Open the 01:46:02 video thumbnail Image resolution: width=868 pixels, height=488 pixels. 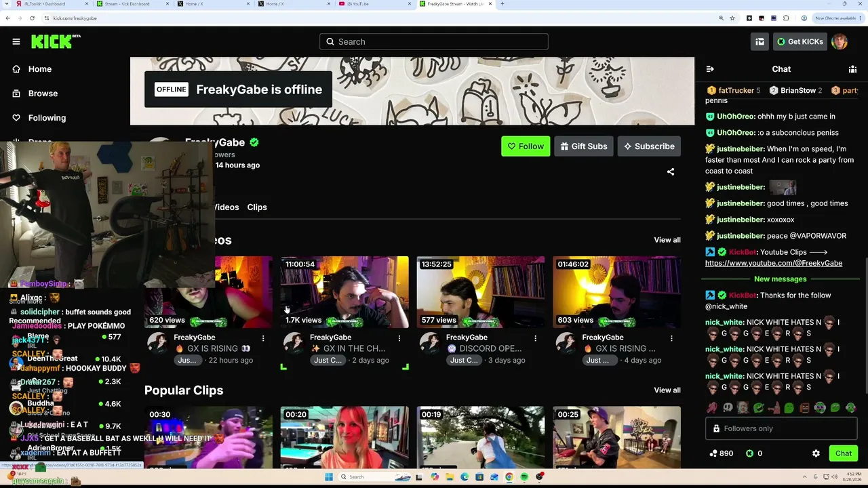pyautogui.click(x=617, y=292)
